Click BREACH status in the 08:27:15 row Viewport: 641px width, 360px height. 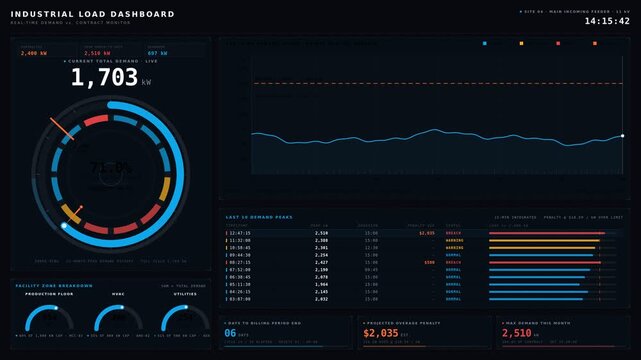point(453,263)
